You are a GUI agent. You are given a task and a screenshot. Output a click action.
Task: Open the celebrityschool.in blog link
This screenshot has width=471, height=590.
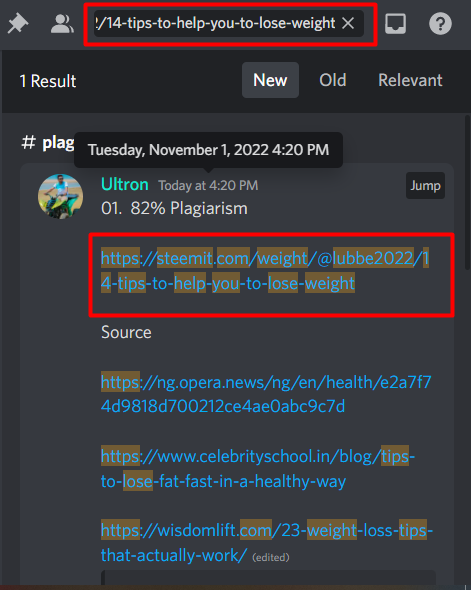(258, 468)
